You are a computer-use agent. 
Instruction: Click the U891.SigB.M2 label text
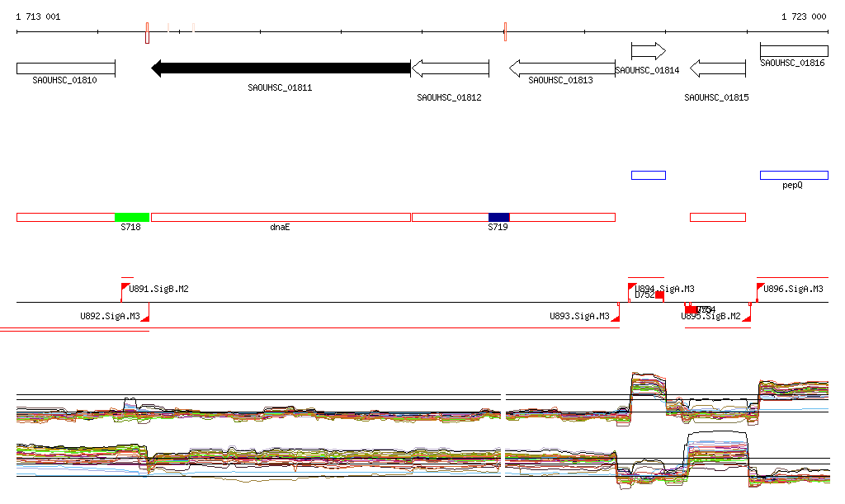tap(158, 290)
